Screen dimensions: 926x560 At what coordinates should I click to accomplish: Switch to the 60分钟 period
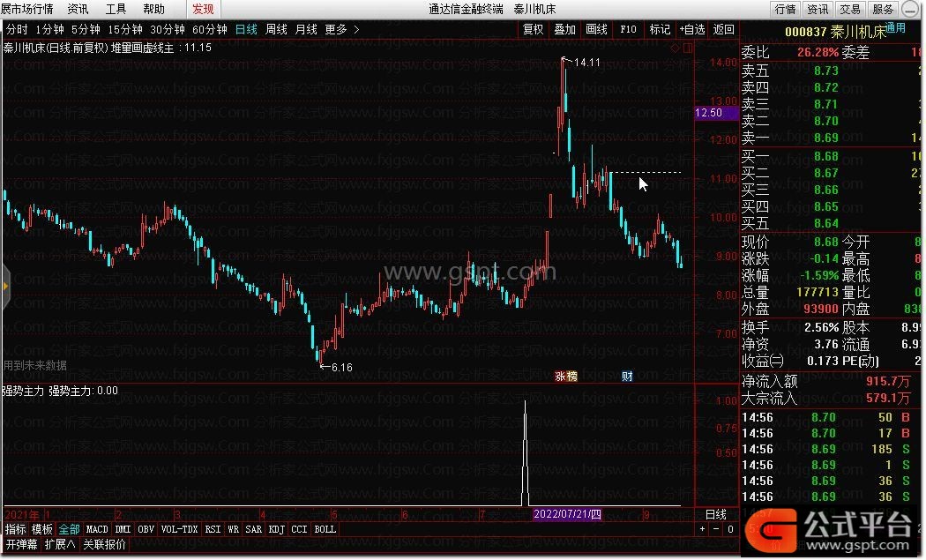coord(210,29)
